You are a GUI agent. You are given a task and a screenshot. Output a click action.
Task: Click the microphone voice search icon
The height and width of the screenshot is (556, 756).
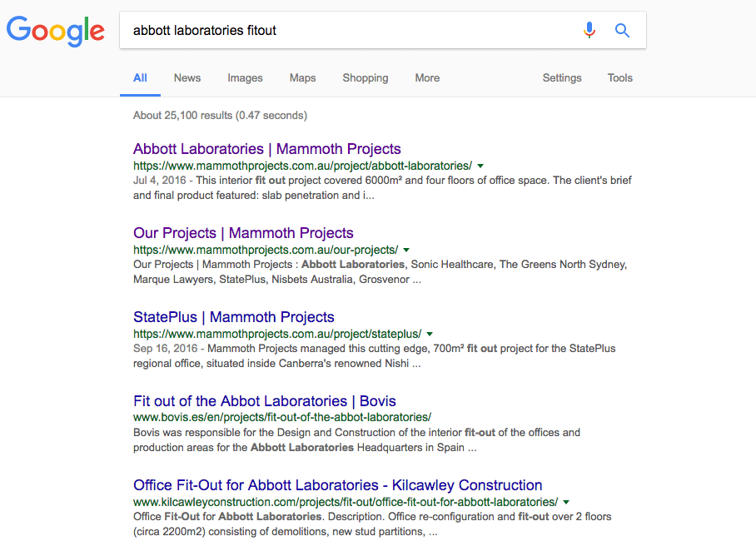pos(589,31)
